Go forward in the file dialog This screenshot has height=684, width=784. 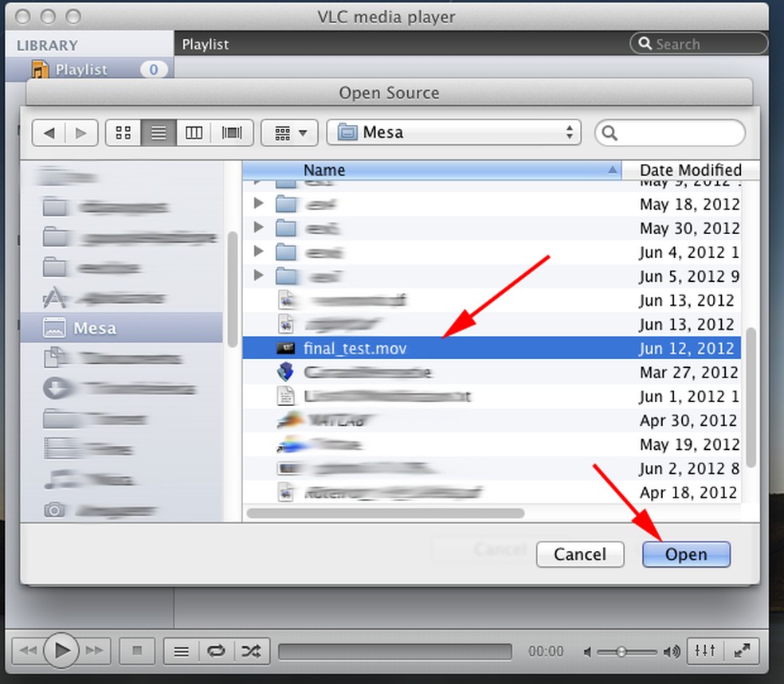tap(81, 133)
